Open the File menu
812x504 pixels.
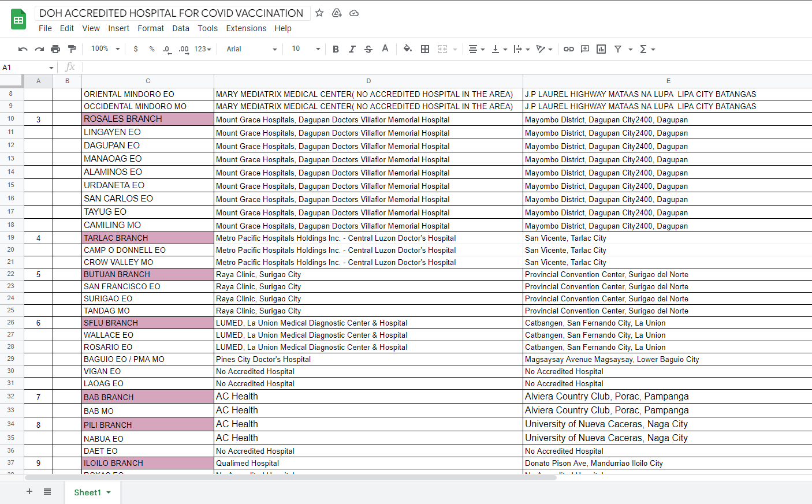point(45,28)
